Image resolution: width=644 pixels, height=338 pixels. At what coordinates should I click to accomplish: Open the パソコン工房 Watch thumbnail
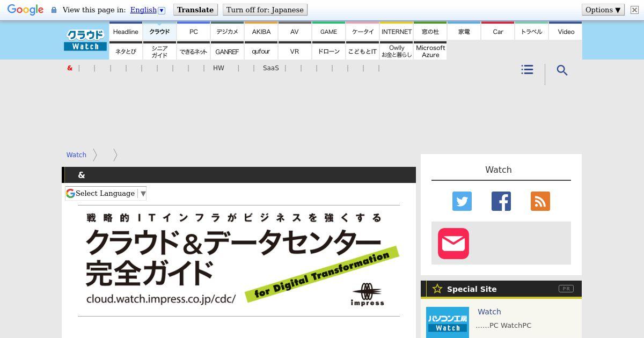pyautogui.click(x=448, y=322)
